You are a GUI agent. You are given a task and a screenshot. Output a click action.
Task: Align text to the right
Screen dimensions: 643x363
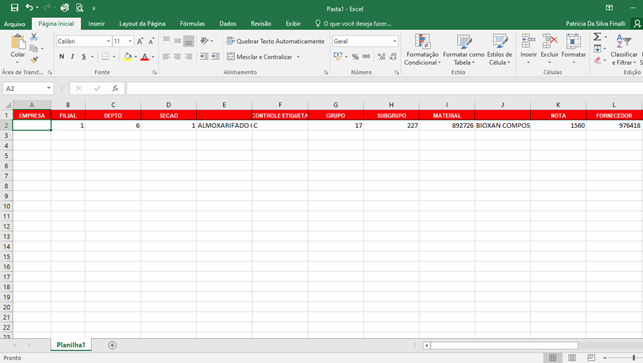[x=188, y=57]
